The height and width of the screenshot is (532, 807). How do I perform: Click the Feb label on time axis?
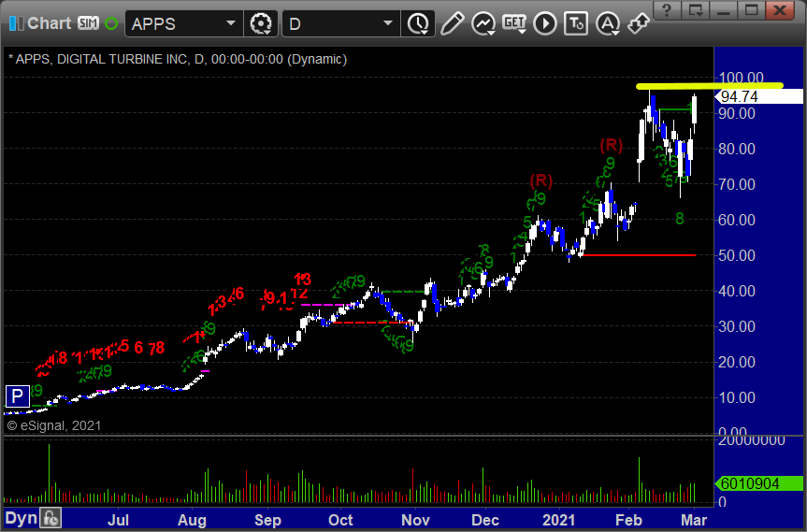629,520
